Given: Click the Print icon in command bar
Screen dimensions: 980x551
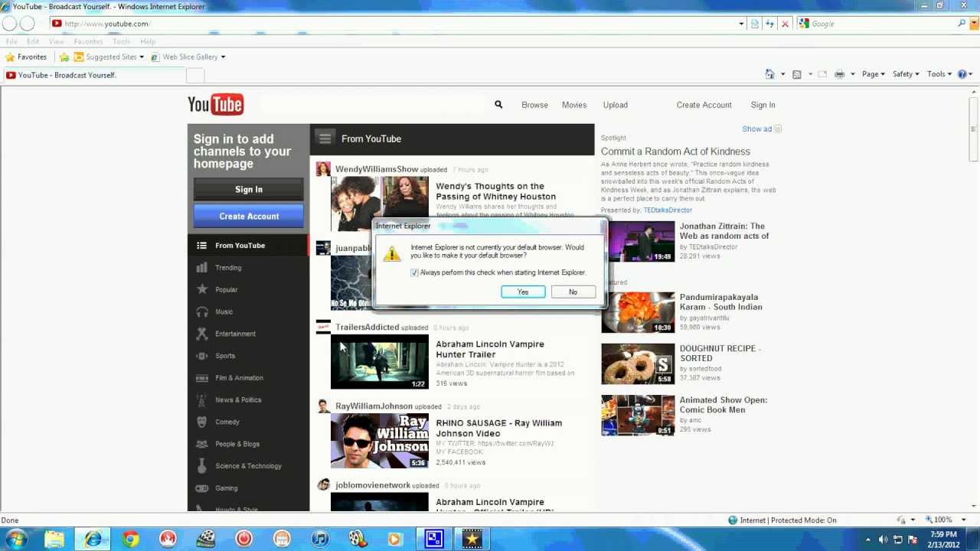Looking at the screenshot, I should (839, 74).
